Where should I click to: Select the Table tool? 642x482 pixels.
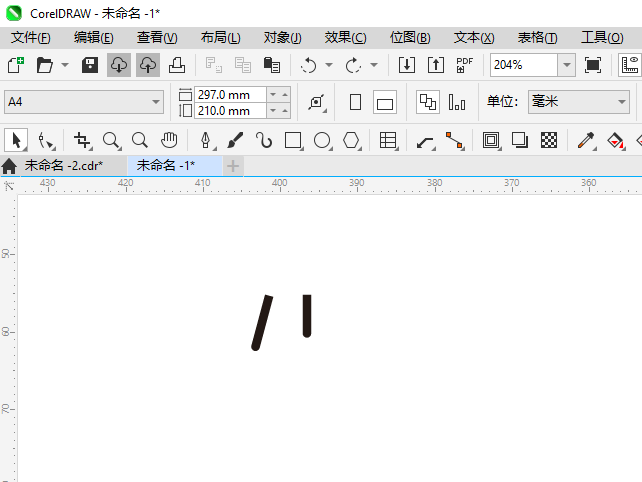click(x=388, y=140)
